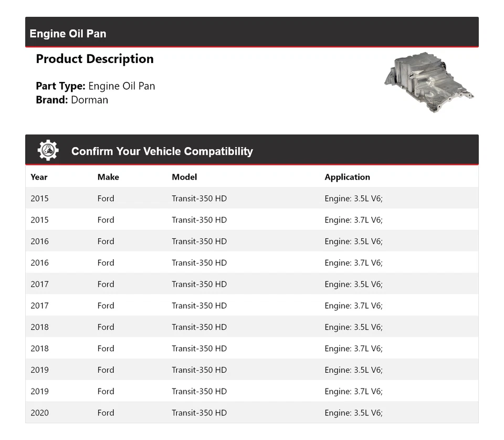
Task: Click the Dorman oil pan product image
Action: click(428, 83)
